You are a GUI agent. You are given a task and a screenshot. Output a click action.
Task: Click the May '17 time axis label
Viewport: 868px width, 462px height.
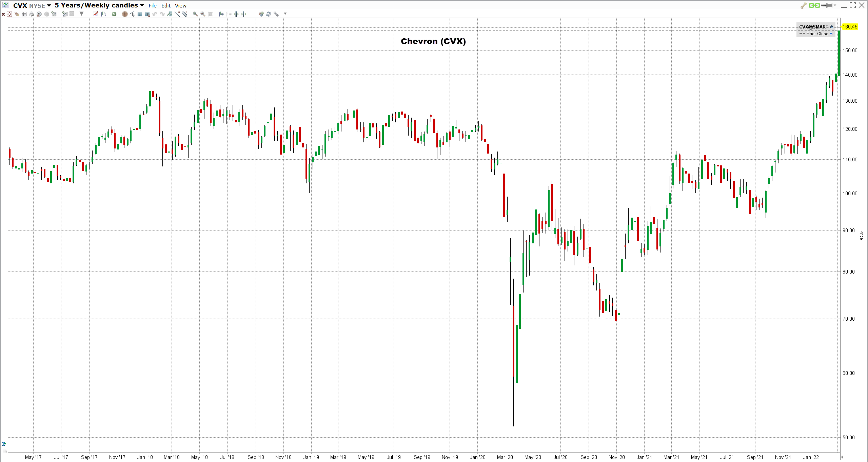(x=33, y=457)
